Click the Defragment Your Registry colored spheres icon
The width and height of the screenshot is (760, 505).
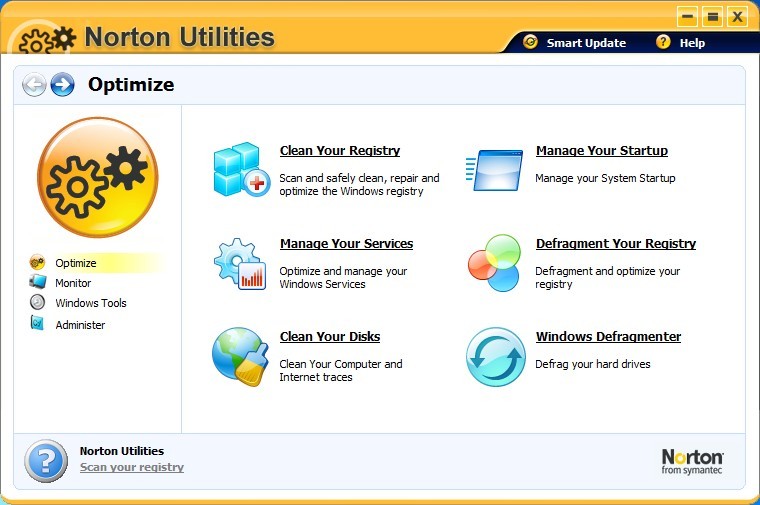click(495, 263)
